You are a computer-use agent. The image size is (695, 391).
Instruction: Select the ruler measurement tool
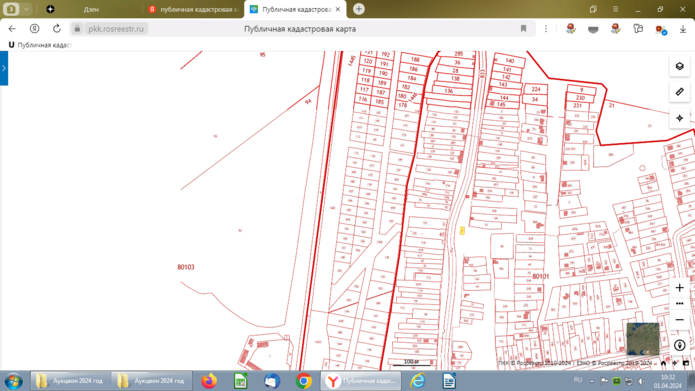[679, 92]
